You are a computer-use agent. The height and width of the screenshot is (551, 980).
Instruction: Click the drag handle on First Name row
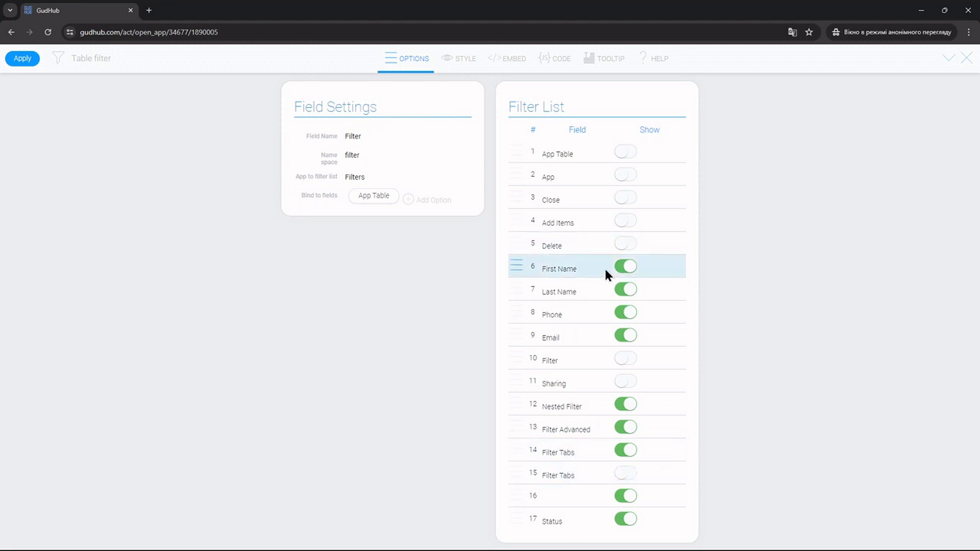pos(516,266)
